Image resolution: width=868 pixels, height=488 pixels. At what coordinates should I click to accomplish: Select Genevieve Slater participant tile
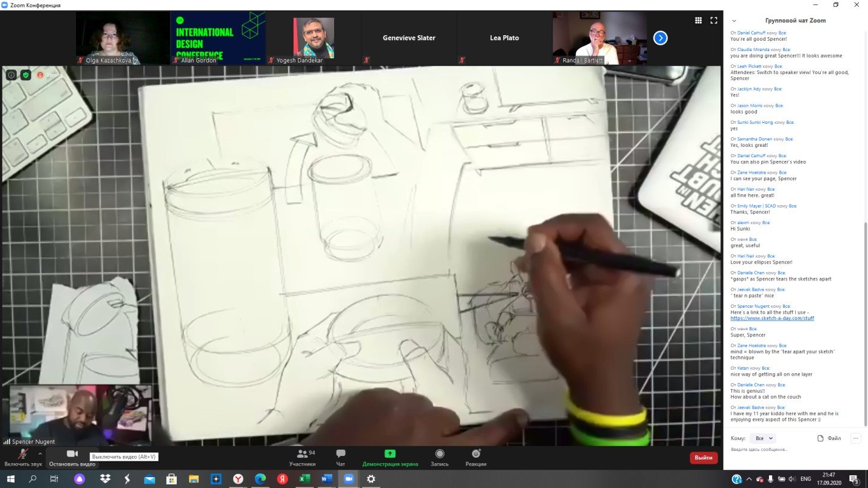pos(408,38)
